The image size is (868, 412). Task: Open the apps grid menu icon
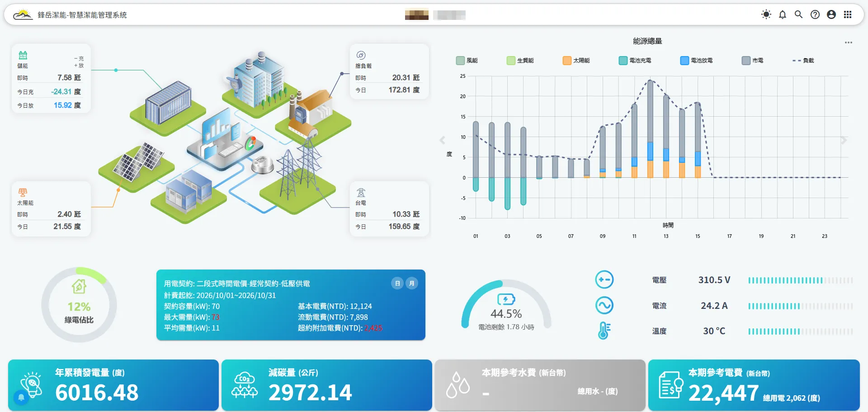(848, 14)
